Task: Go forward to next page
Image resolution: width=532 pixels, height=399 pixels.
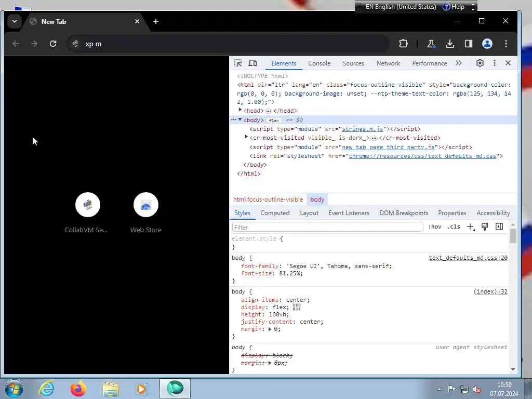Action: point(34,44)
